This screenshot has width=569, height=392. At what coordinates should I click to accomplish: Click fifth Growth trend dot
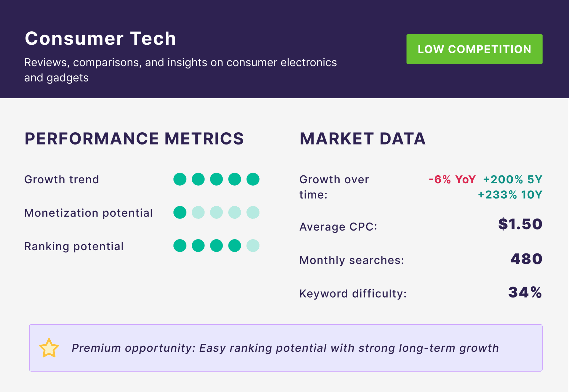point(253,179)
